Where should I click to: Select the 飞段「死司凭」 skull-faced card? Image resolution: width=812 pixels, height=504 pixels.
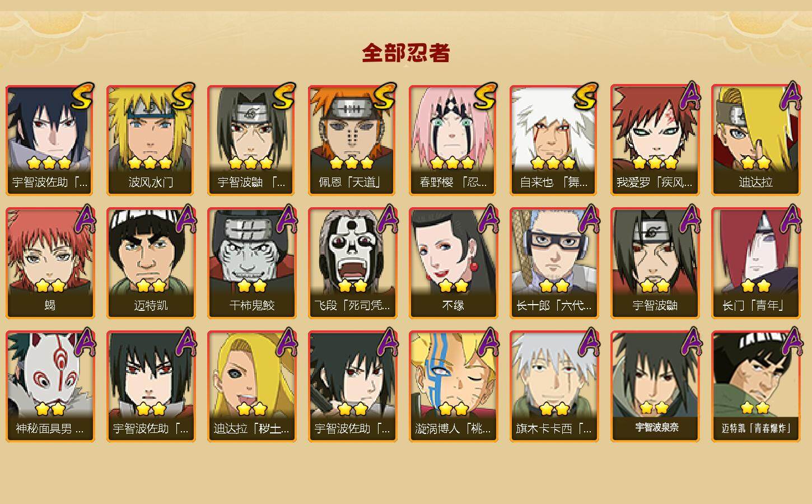(352, 263)
